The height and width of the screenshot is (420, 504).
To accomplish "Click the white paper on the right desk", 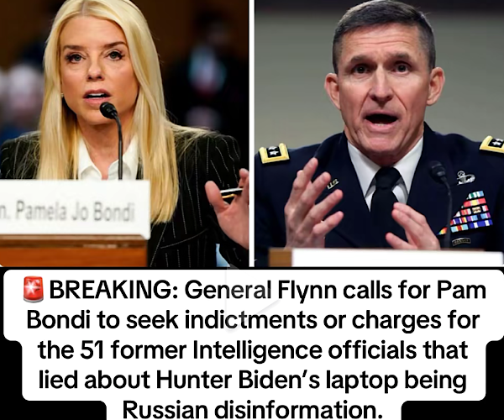I will pos(397,258).
